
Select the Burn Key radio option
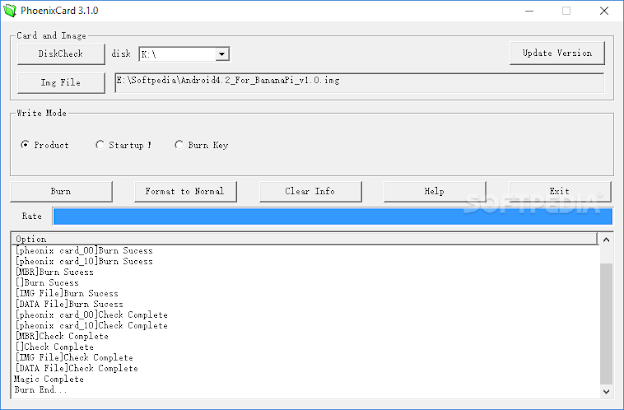pyautogui.click(x=201, y=145)
